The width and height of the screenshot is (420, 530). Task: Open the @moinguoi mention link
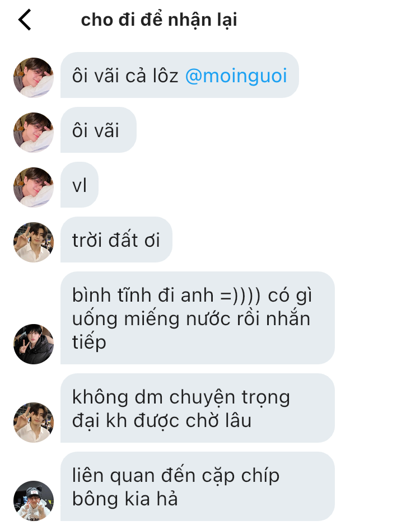(236, 76)
